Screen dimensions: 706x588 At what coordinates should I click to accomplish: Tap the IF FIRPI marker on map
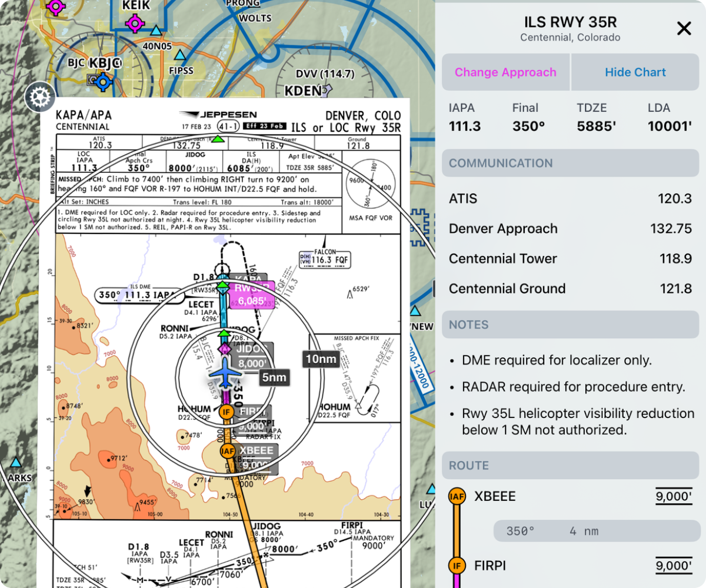coord(227,412)
